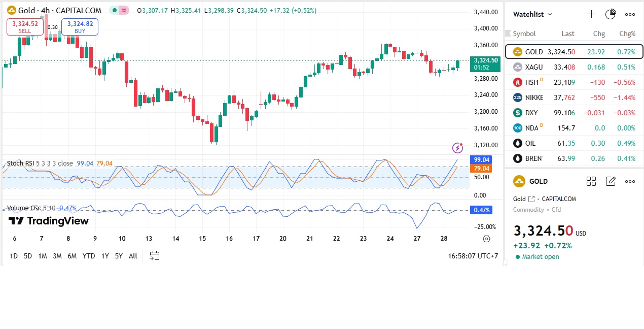Click the green market status dot in the chart header
This screenshot has height=329, width=644.
point(115,10)
